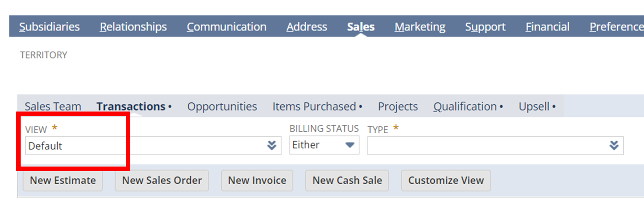Click the New Invoice button
The image size is (644, 198).
pyautogui.click(x=257, y=180)
